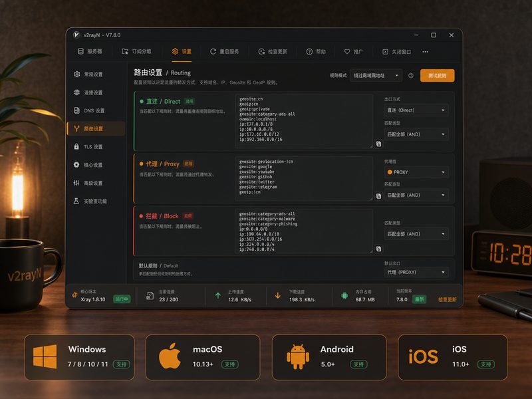
Task: Copy the Block rules list
Action: pos(378,249)
